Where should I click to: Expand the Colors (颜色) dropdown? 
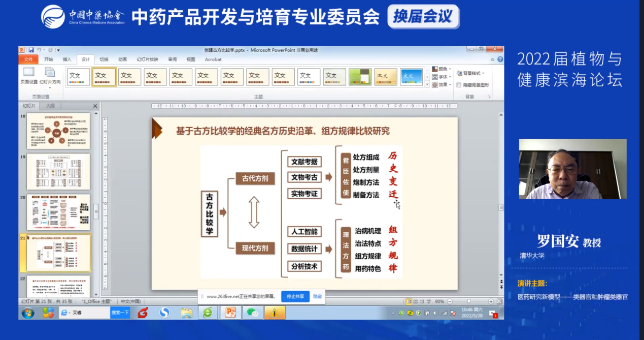click(442, 69)
